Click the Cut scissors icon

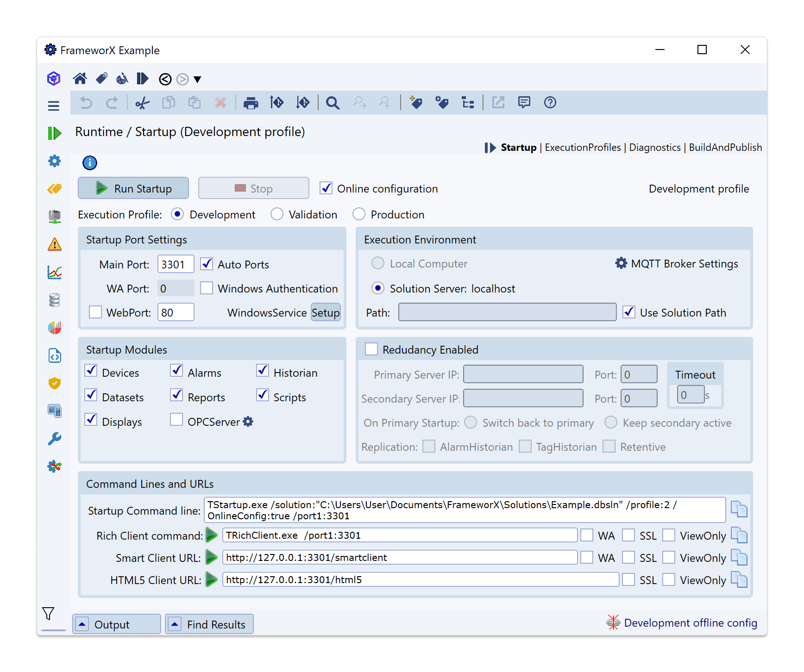pyautogui.click(x=142, y=103)
